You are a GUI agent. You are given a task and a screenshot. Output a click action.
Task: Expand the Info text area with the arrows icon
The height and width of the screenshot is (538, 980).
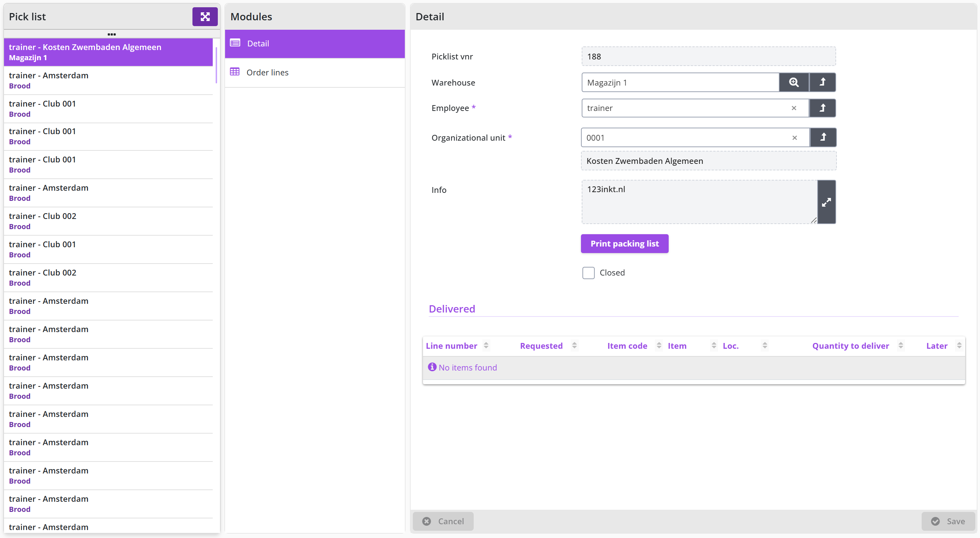click(826, 202)
